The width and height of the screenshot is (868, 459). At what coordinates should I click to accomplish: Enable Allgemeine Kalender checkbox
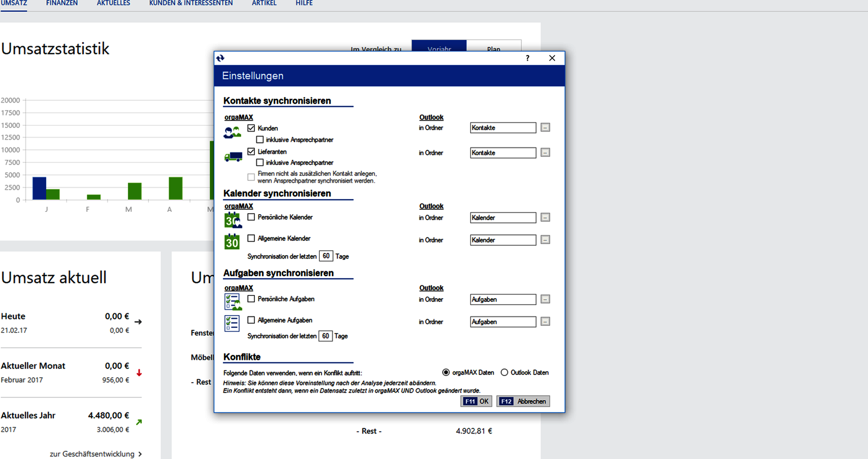[251, 238]
